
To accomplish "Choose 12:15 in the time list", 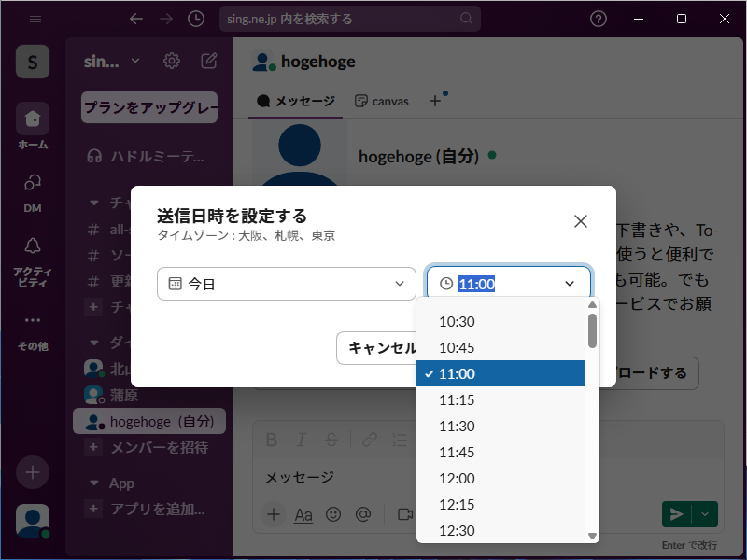I will [x=500, y=505].
